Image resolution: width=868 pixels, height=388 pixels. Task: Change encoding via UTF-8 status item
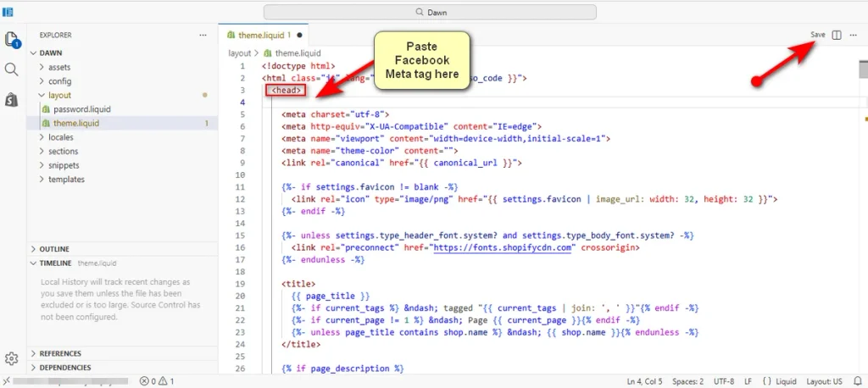coord(724,381)
